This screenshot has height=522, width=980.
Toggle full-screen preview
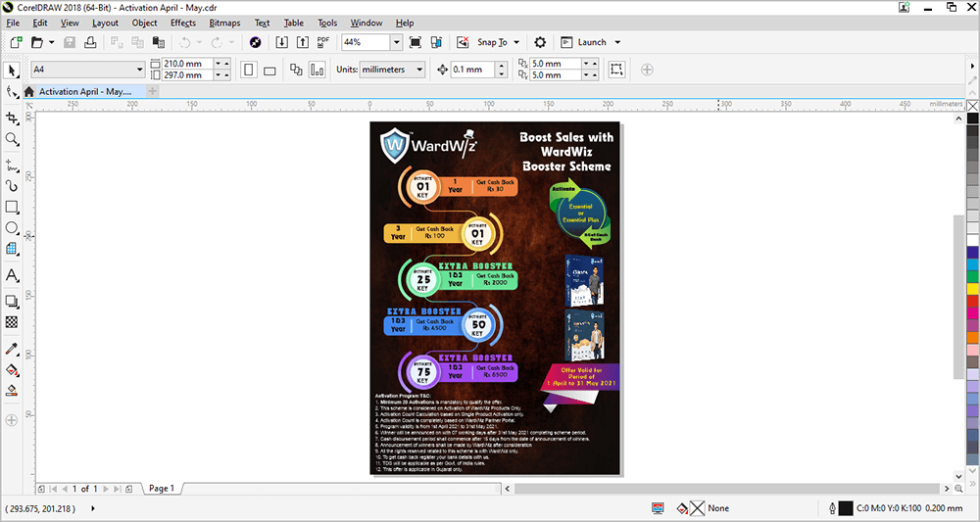coord(415,42)
